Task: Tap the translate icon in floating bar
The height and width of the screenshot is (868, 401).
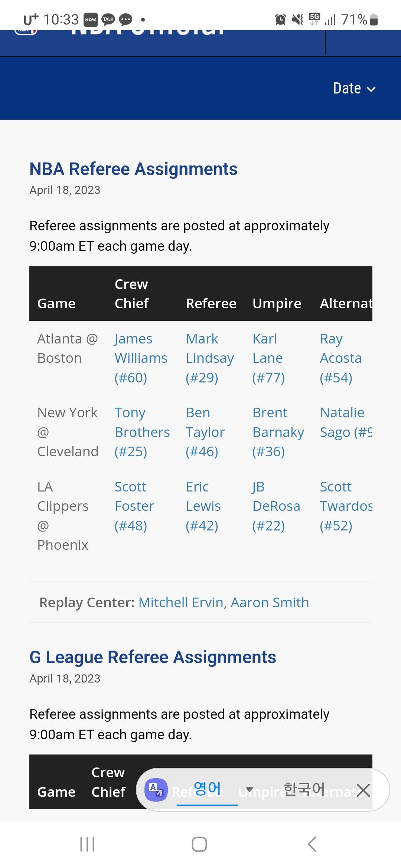Action: coord(156,790)
